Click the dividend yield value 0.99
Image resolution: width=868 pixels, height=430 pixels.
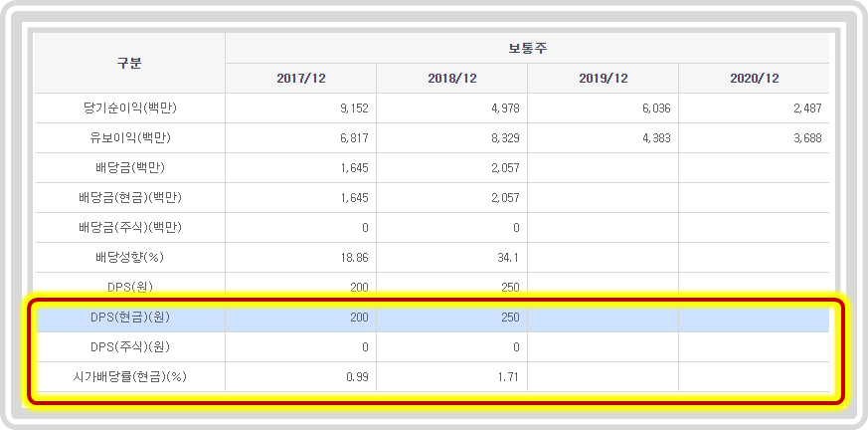[x=358, y=377]
